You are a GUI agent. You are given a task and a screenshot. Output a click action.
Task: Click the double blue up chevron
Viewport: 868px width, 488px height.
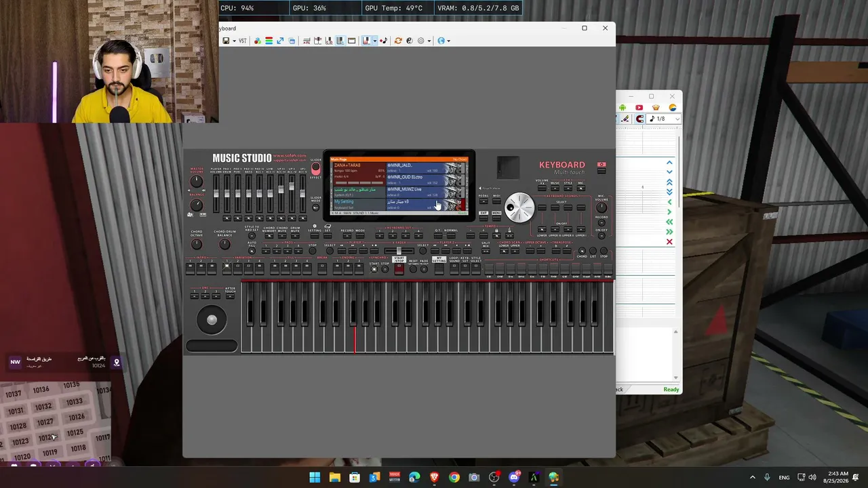pos(669,182)
